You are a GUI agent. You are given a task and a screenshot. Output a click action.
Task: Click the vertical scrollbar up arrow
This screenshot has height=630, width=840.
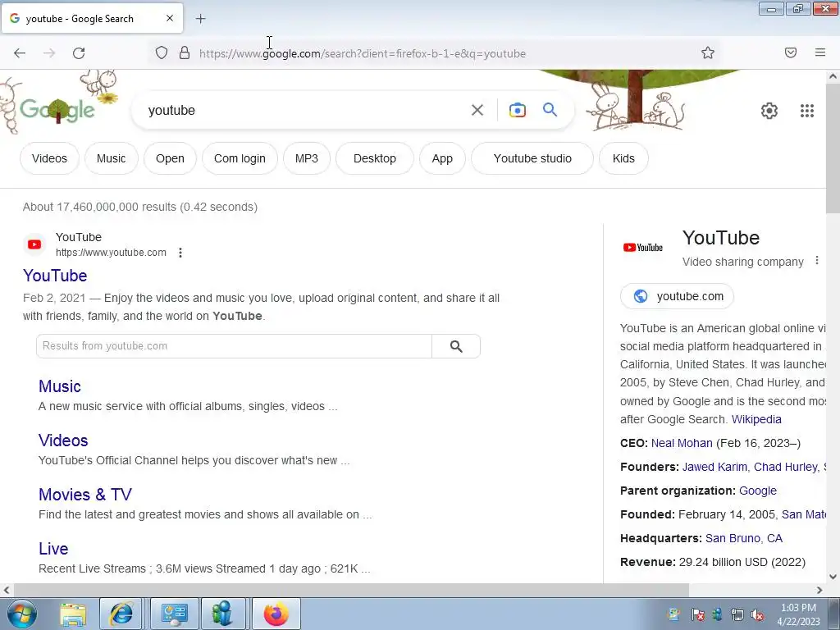pyautogui.click(x=833, y=76)
